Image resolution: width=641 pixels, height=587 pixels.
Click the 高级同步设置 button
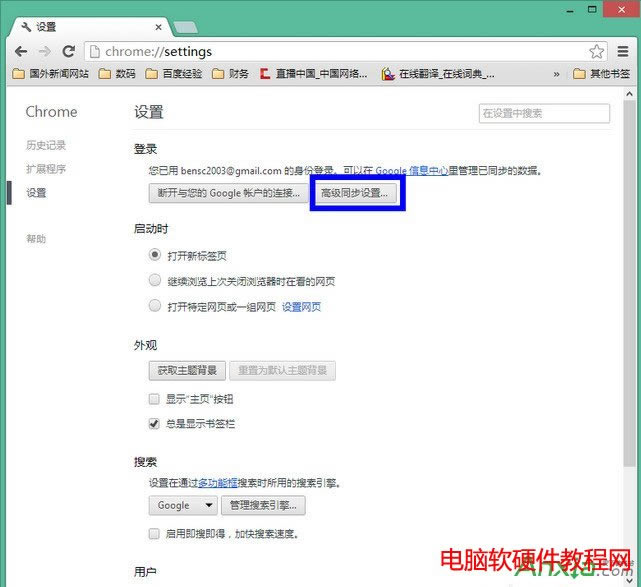(x=359, y=193)
